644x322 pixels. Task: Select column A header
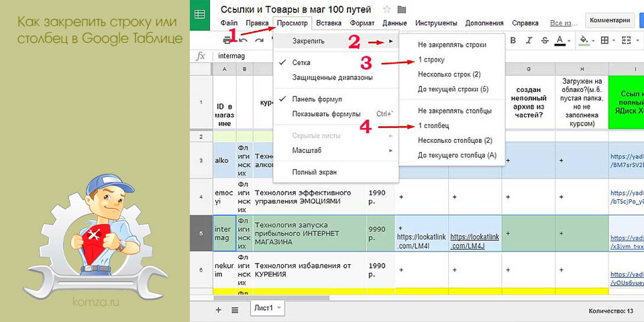(x=225, y=69)
